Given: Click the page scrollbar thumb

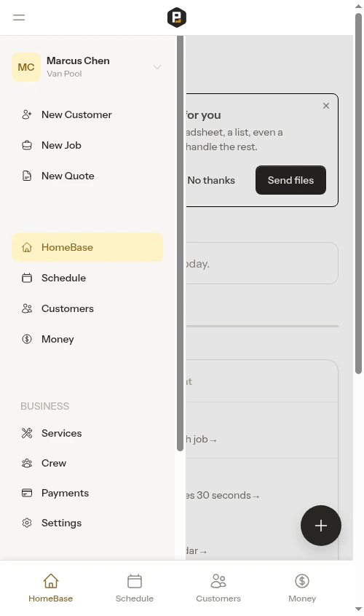Looking at the screenshot, I should pyautogui.click(x=358, y=194).
